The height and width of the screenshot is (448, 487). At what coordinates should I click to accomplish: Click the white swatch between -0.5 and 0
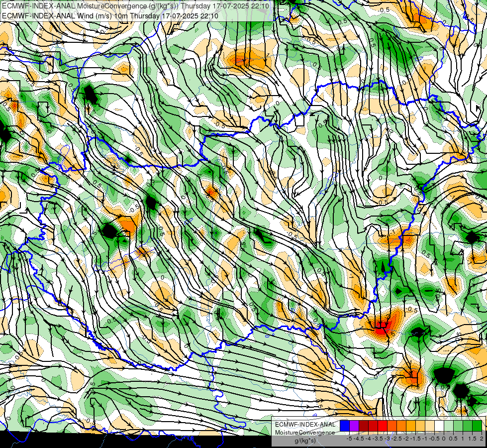[439, 426]
